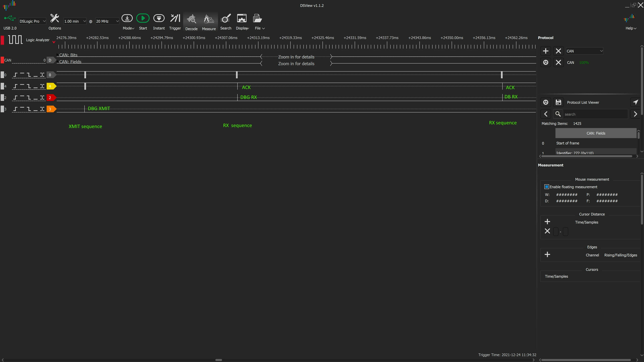Select the CAN: Fields column header
Viewport: 644px width, 362px height.
tap(596, 133)
